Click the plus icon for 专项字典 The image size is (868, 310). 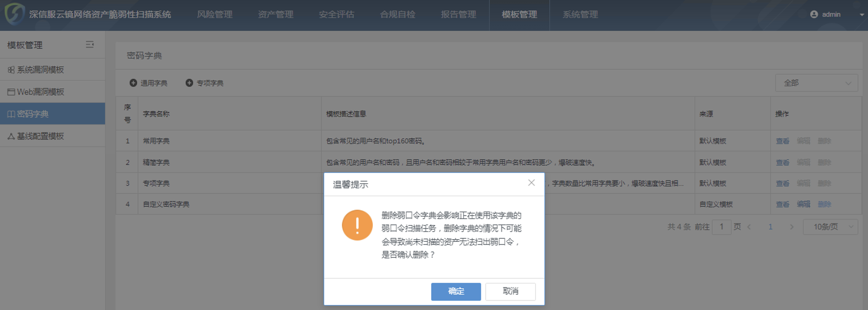tap(189, 83)
